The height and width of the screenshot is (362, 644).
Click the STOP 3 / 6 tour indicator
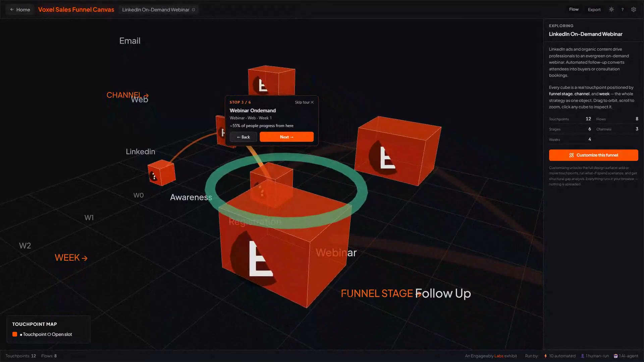pos(240,102)
